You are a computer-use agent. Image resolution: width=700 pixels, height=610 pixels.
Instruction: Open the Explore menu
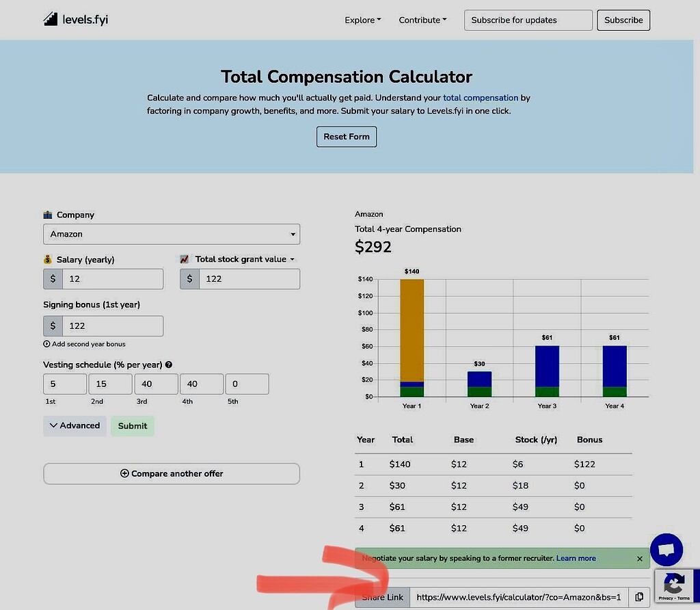(x=362, y=20)
